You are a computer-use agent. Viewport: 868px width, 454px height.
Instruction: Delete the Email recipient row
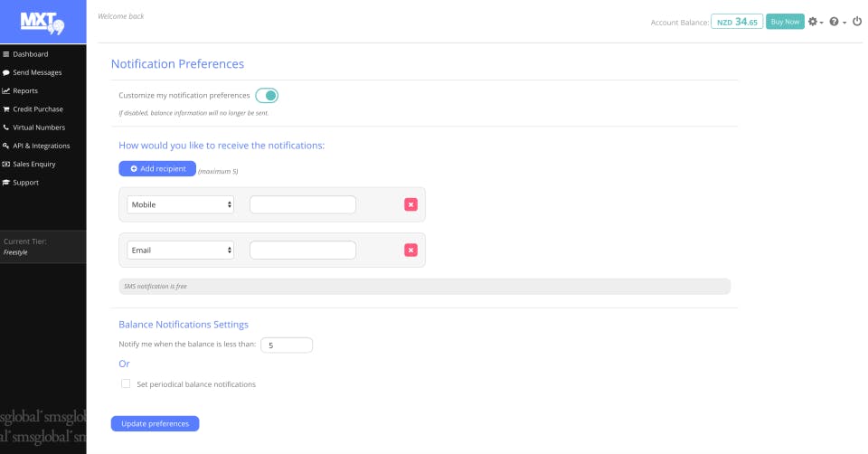(x=410, y=250)
